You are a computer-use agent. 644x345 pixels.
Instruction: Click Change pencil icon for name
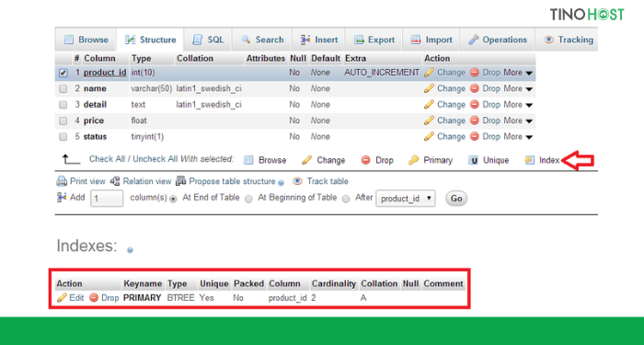coord(430,88)
